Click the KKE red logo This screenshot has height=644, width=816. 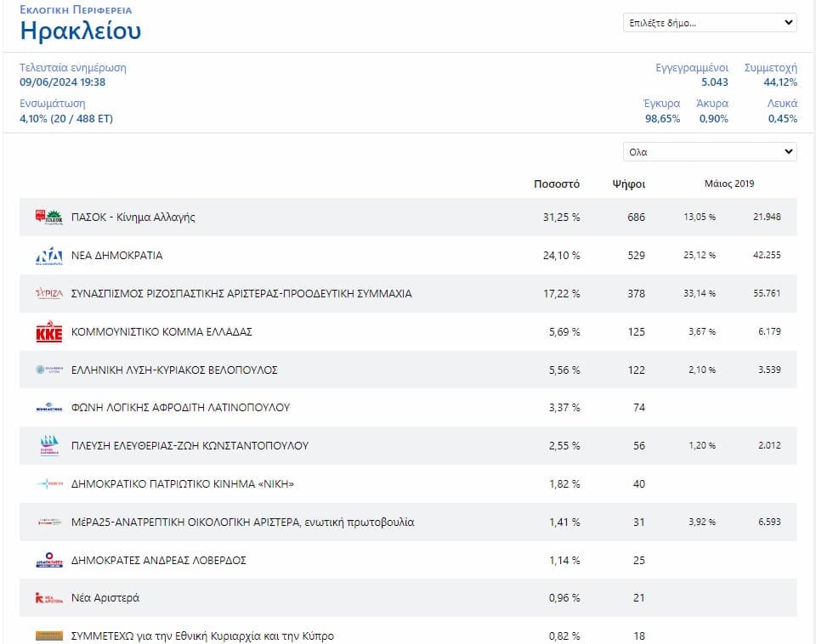[49, 332]
